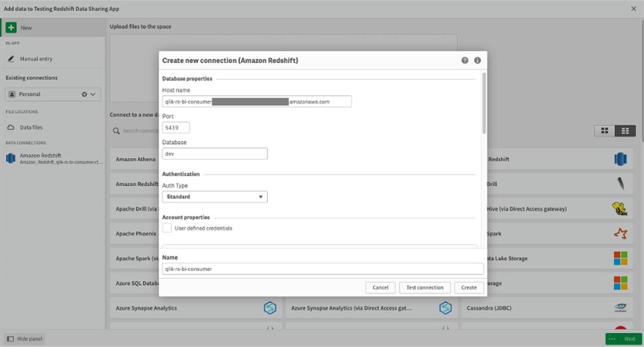Select Manual entry in sidebar

[x=53, y=59]
